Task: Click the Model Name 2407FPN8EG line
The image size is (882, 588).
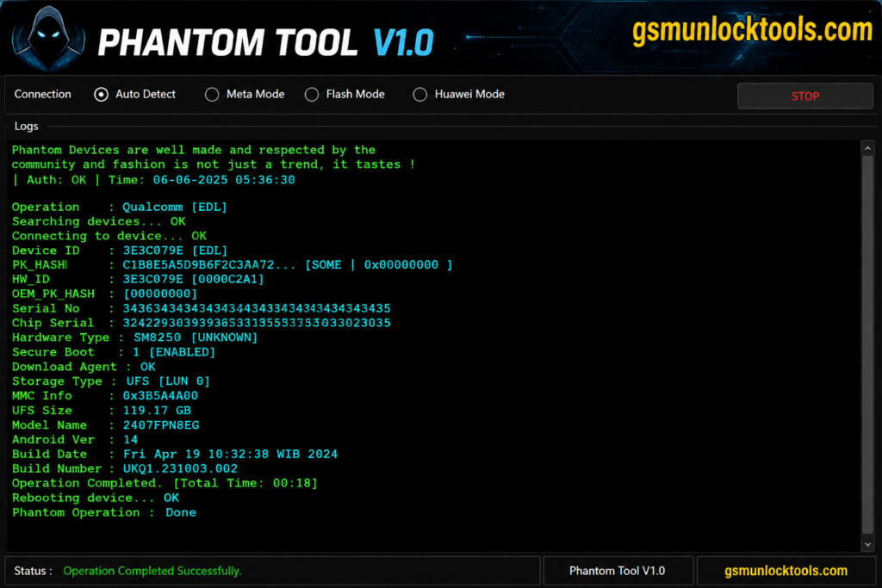Action: pos(106,425)
